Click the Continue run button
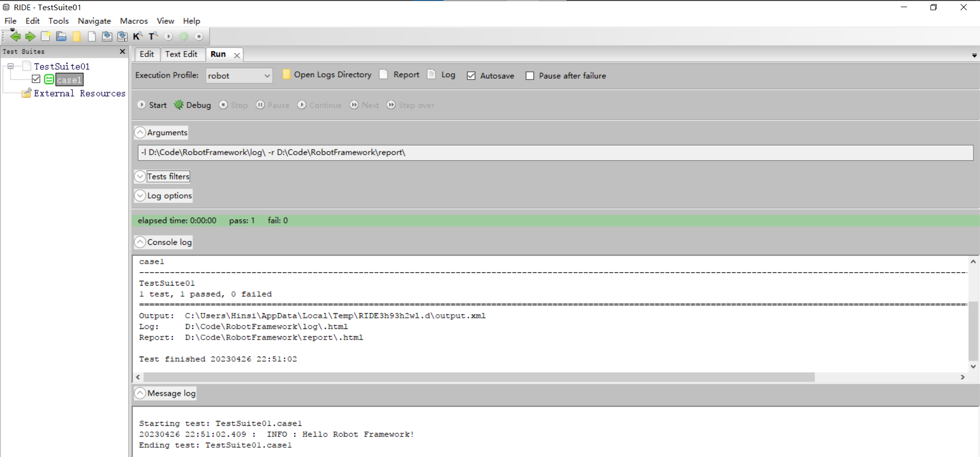 click(320, 105)
